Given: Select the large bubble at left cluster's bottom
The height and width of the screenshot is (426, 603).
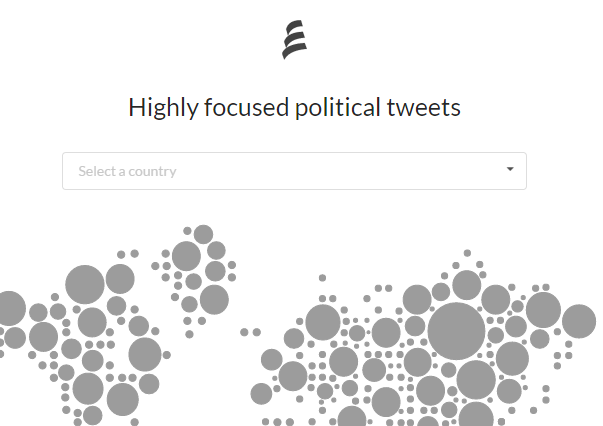Looking at the screenshot, I should point(88,387).
